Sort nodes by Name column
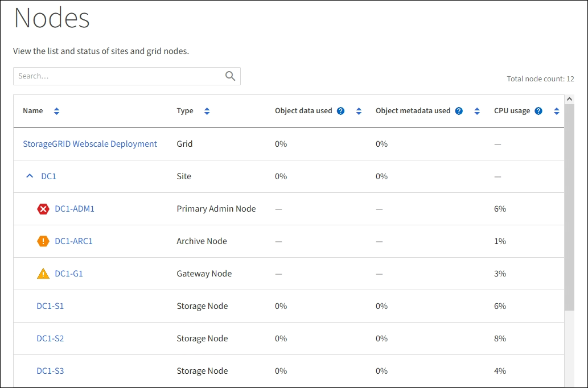This screenshot has width=588, height=388. (56, 111)
